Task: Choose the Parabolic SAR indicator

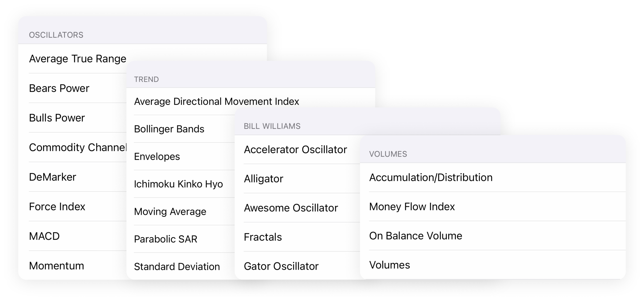Action: 166,239
